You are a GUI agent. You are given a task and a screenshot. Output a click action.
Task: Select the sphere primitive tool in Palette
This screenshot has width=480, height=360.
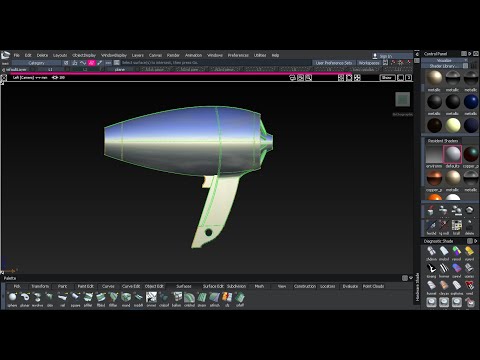coord(12,297)
